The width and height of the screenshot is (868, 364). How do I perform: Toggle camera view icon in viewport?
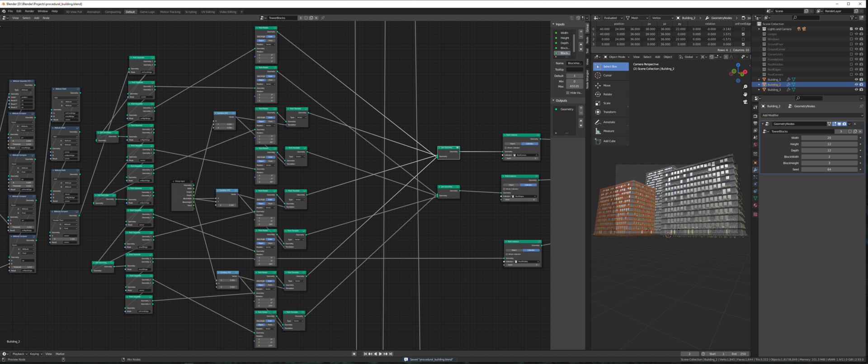click(x=745, y=102)
